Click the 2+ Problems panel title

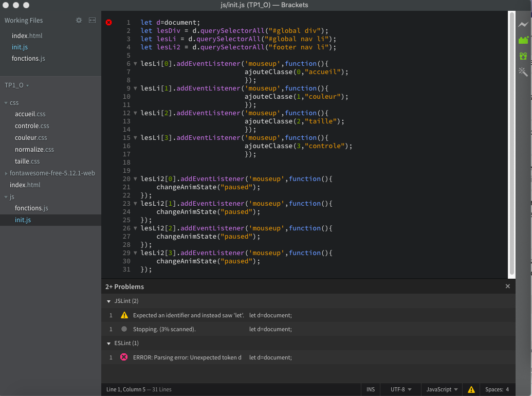pos(124,287)
